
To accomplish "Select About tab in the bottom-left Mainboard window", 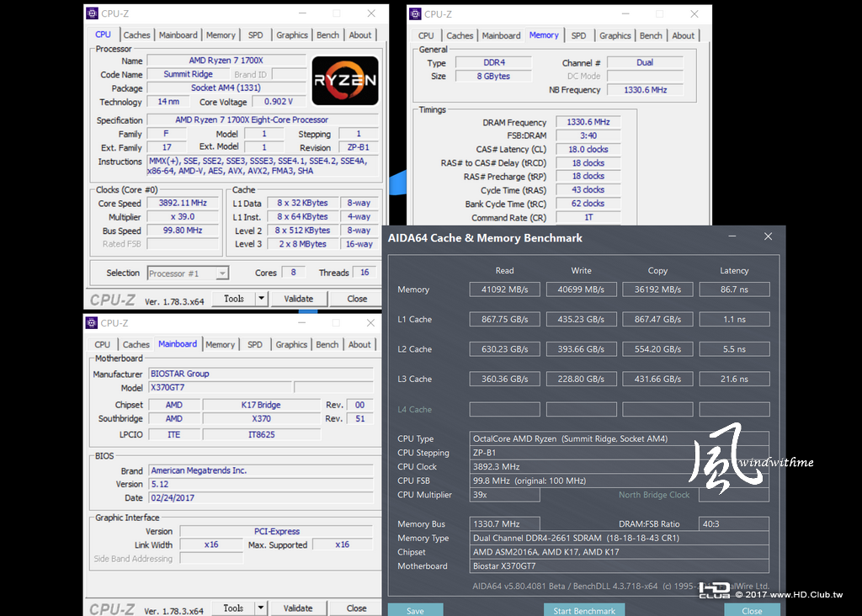I will coord(359,344).
